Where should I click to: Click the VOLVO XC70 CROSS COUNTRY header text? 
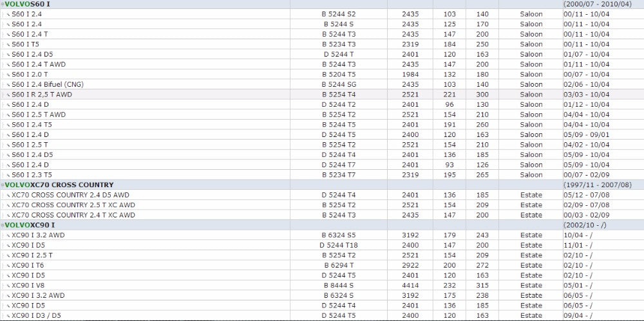[x=59, y=185]
